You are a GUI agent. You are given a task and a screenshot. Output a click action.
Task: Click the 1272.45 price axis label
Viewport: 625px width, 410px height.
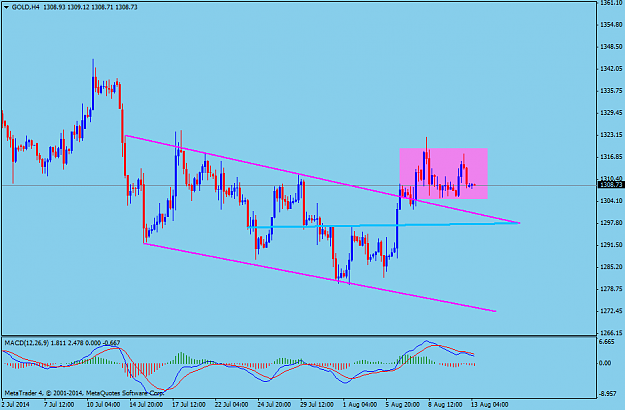click(x=611, y=310)
